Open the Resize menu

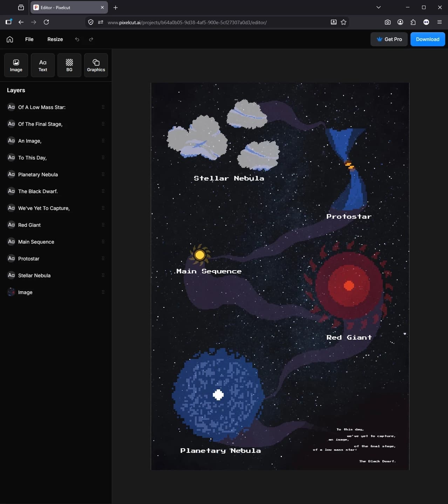(55, 39)
